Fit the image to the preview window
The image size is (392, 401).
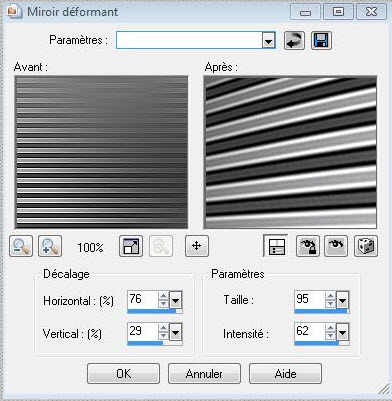click(x=131, y=246)
